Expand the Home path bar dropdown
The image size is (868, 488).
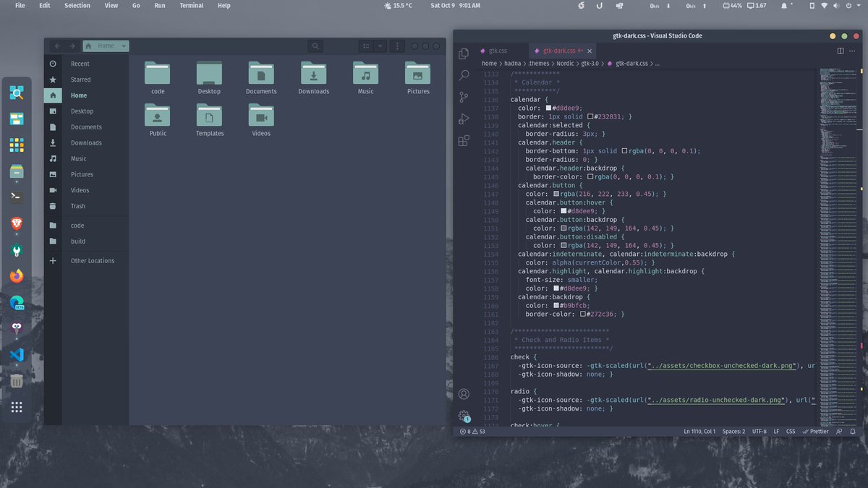(x=124, y=46)
